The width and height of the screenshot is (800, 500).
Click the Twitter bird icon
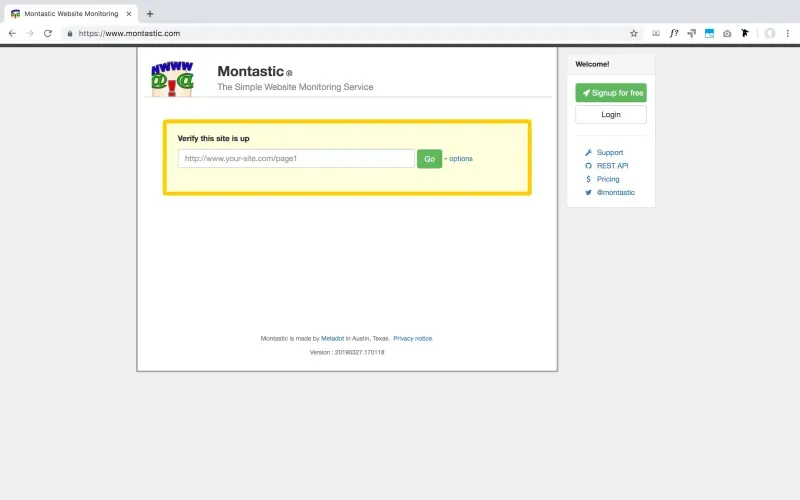click(x=588, y=192)
